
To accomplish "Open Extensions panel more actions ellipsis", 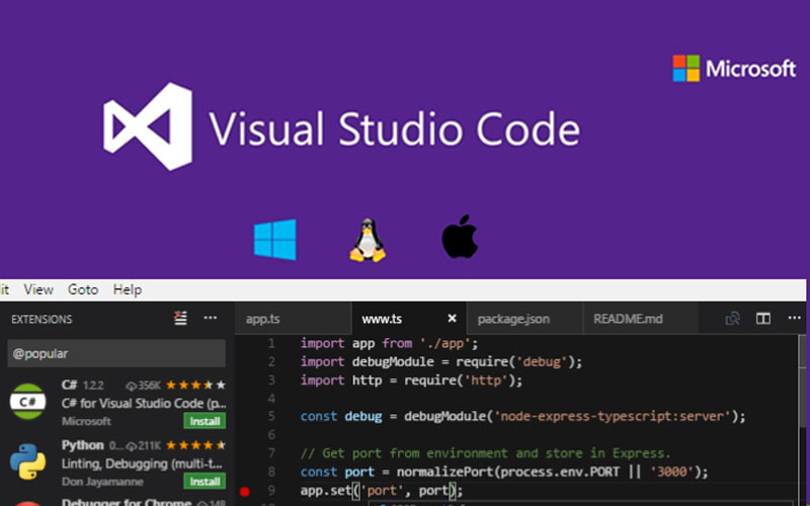I will [x=210, y=318].
